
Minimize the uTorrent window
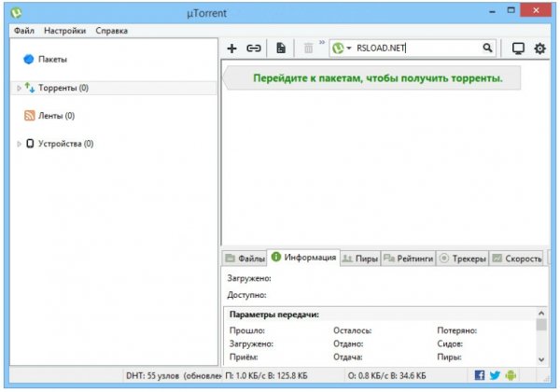pos(493,12)
